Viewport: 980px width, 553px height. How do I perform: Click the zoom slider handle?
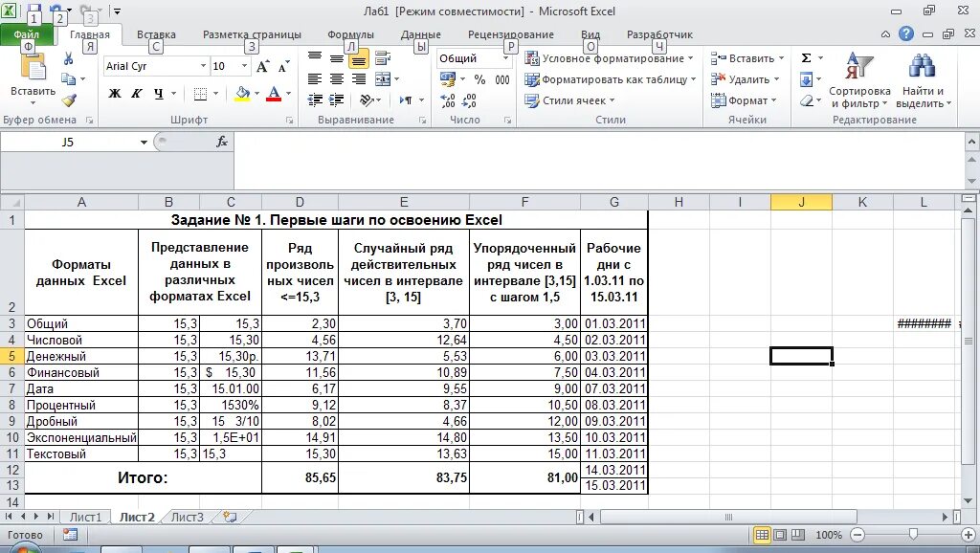[913, 535]
